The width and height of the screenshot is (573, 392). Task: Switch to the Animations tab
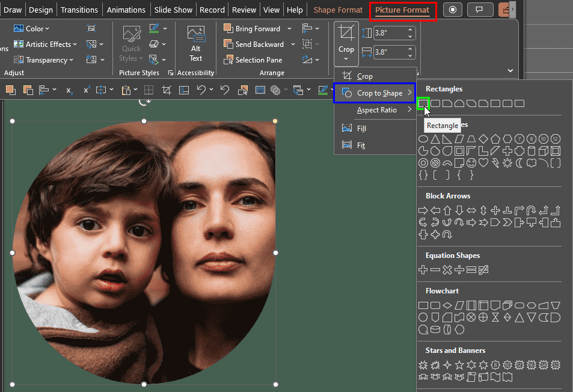tap(126, 9)
